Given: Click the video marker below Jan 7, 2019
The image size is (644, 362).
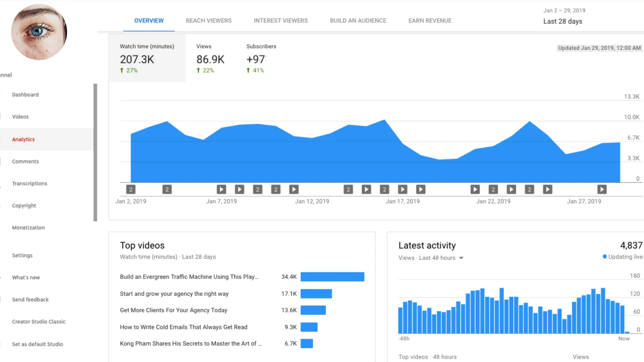Looking at the screenshot, I should [221, 189].
